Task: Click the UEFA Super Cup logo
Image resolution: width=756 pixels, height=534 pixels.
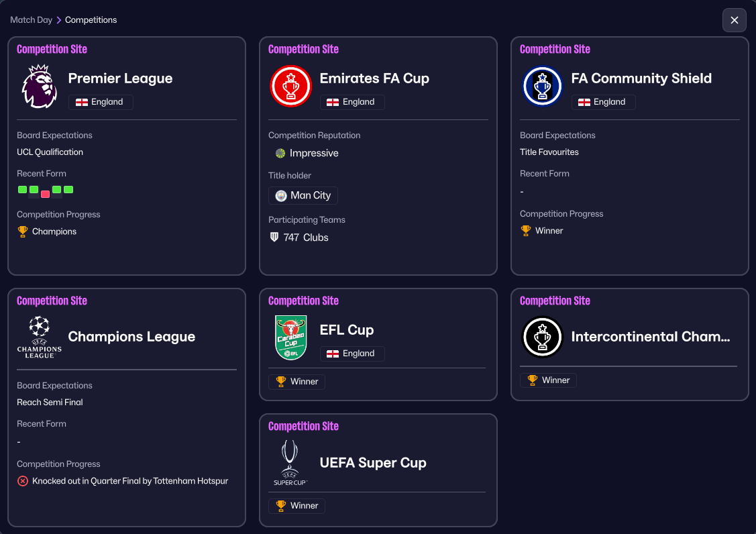Action: coord(290,462)
